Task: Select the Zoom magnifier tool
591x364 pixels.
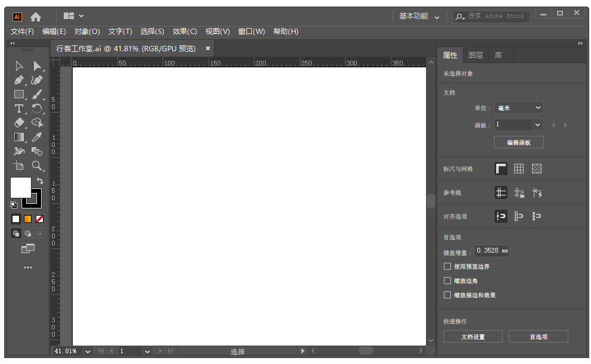Action: 37,166
